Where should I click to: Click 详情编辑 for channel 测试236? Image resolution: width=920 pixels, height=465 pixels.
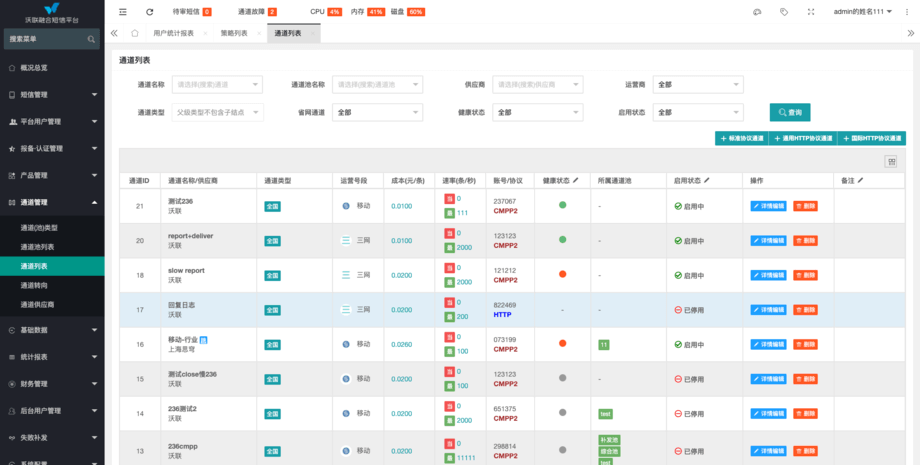pos(769,206)
